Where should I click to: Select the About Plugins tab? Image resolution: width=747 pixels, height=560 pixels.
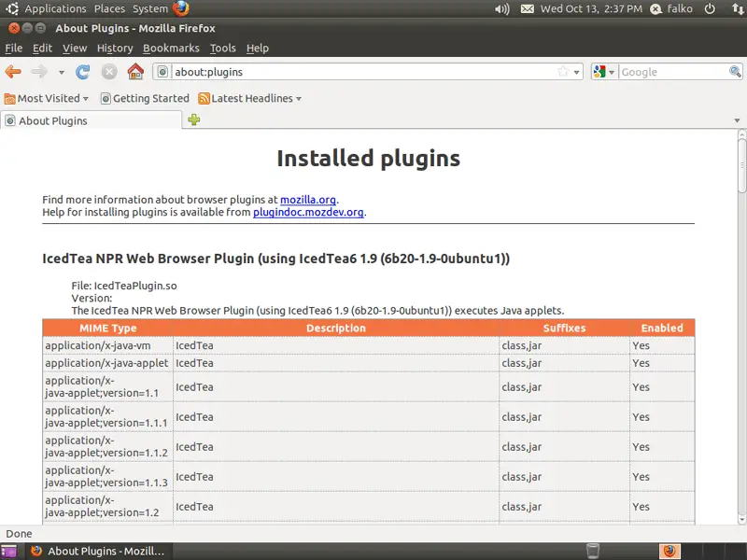91,121
